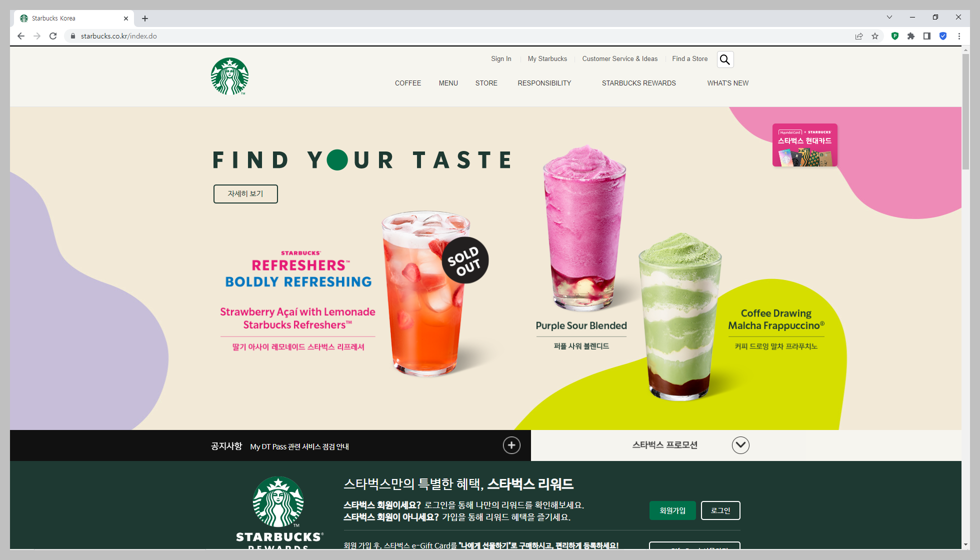The image size is (980, 560).
Task: Open Chrome three-dot menu
Action: (x=959, y=36)
